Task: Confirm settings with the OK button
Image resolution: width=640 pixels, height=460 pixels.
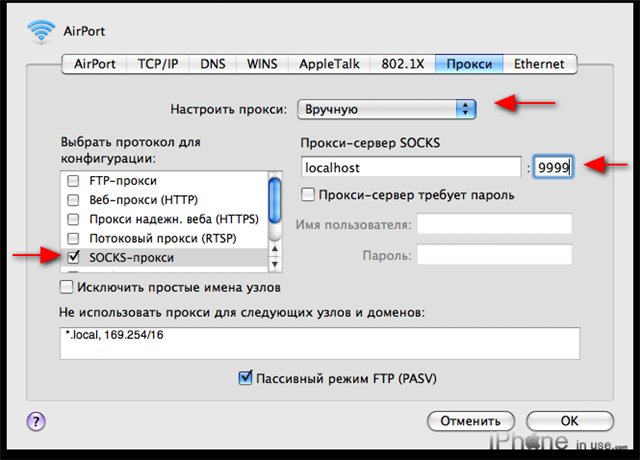Action: click(570, 421)
